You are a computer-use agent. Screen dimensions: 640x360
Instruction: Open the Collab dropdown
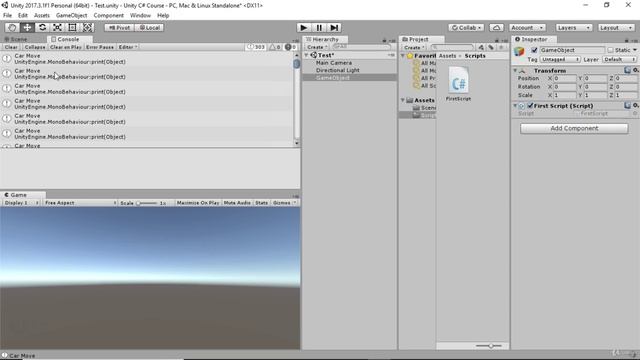coord(466,27)
